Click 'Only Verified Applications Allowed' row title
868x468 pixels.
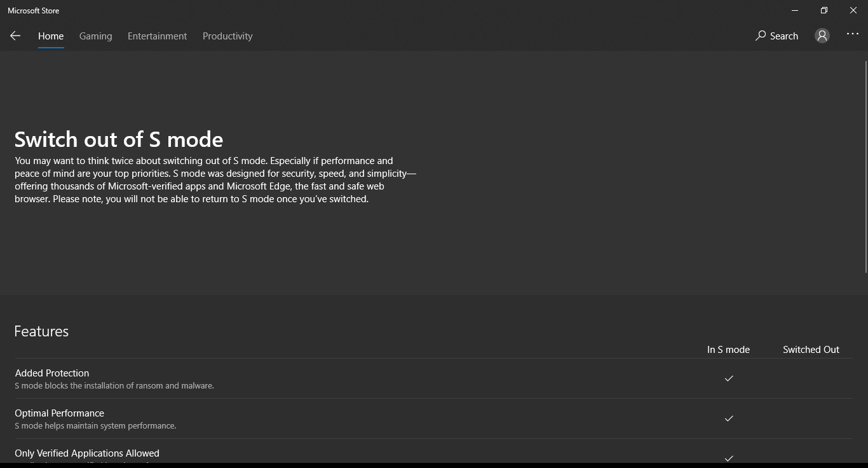coord(87,453)
